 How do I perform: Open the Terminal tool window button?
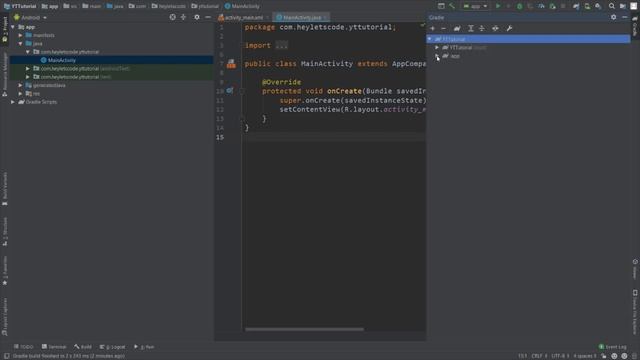(x=54, y=347)
